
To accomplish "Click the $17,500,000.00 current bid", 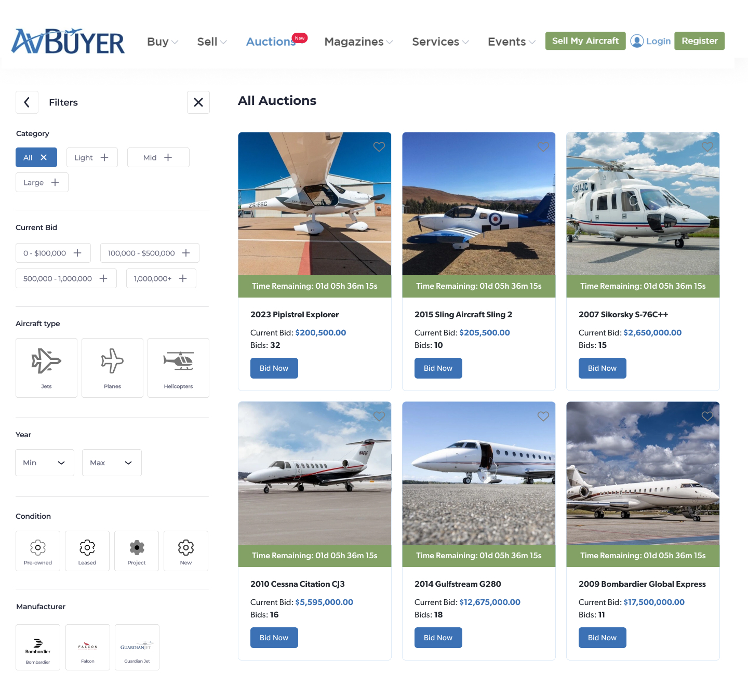I will click(x=654, y=602).
